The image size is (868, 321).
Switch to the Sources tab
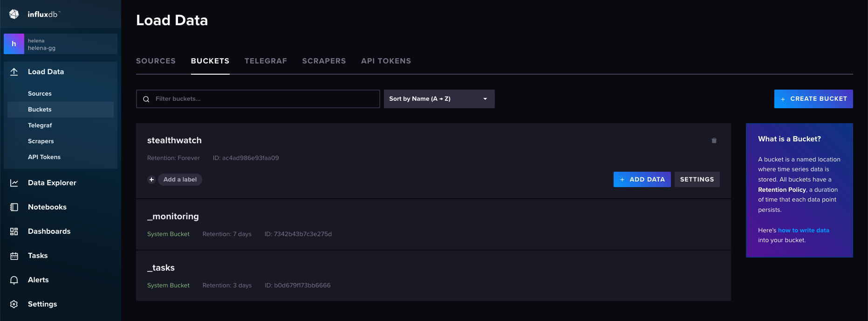coord(156,61)
